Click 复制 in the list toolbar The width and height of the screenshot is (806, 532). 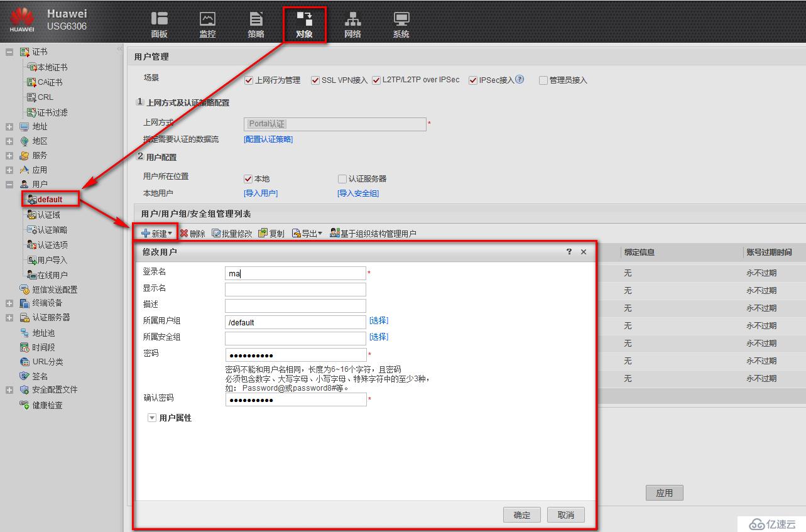[271, 234]
